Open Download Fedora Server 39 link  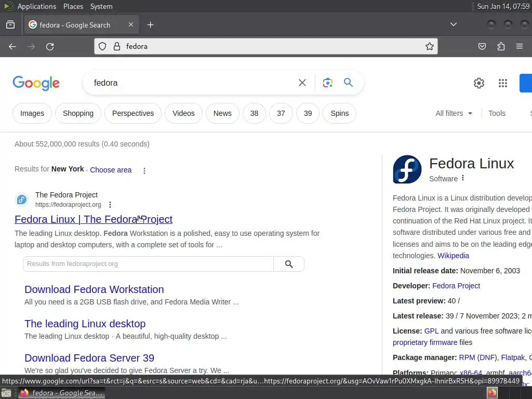coord(89,358)
